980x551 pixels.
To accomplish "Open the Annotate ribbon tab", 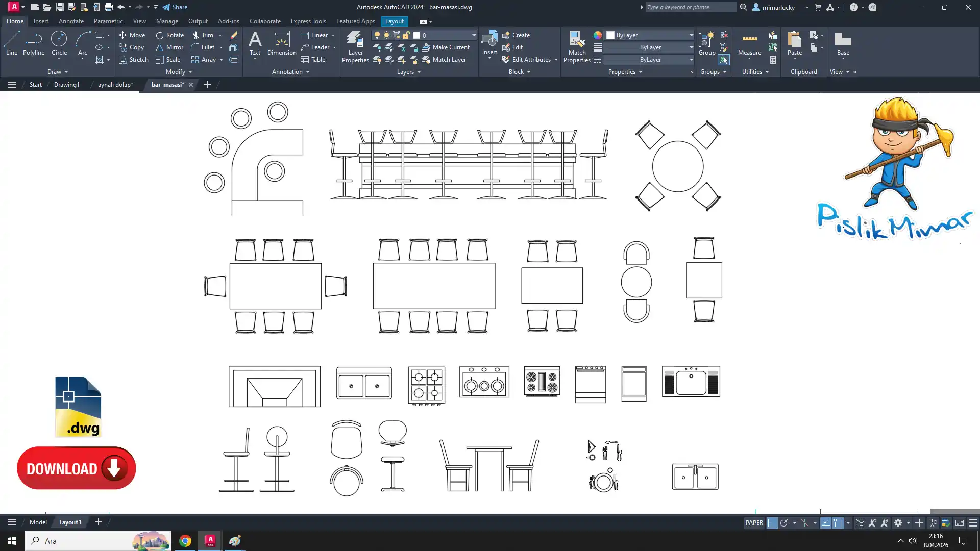I will 71,21.
